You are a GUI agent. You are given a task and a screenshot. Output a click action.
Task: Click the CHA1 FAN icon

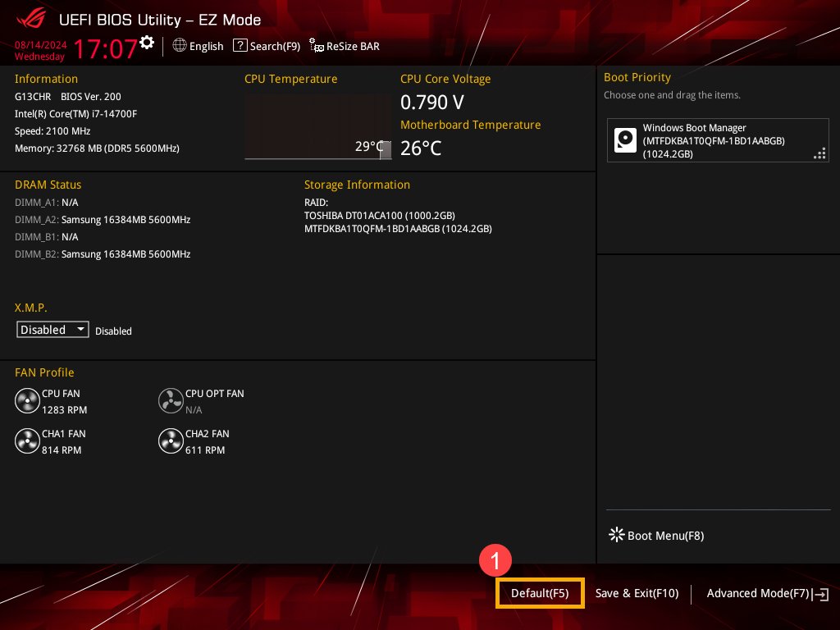(27, 441)
